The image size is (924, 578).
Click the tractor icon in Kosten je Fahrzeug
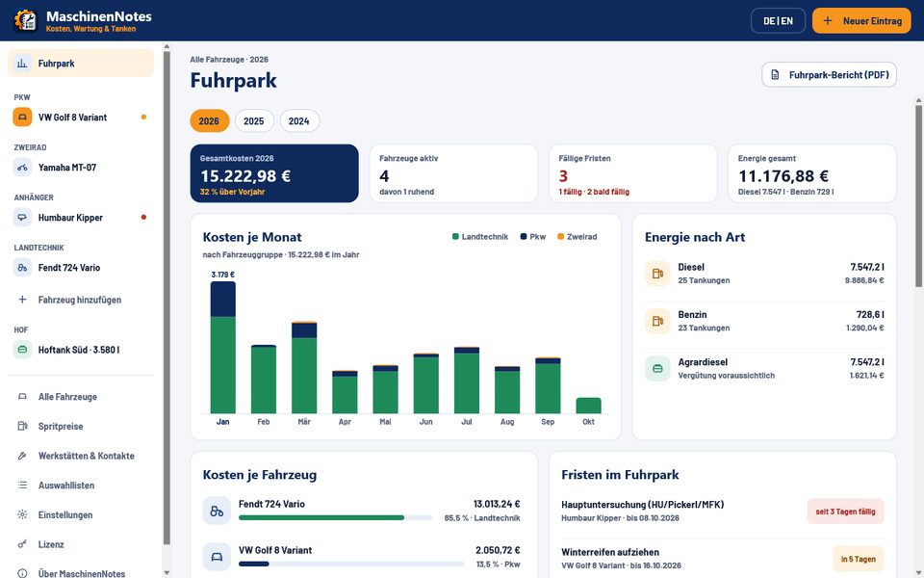point(217,511)
